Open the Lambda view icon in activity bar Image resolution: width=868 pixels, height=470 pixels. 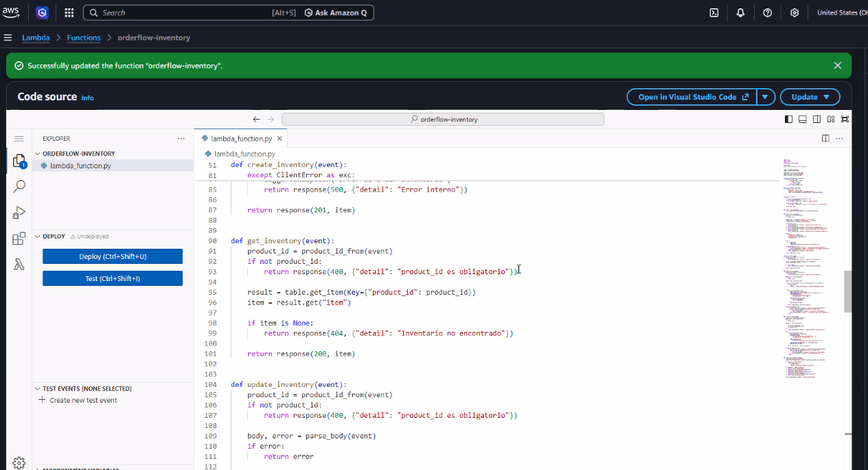click(x=19, y=265)
